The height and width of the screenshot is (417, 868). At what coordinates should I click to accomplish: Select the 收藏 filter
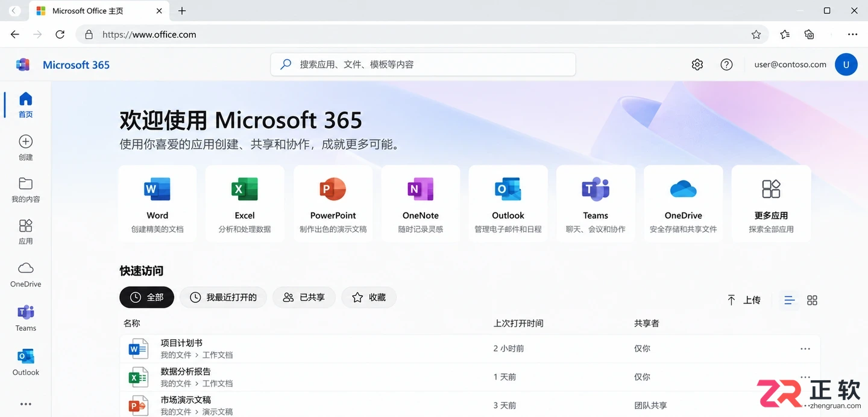(368, 297)
